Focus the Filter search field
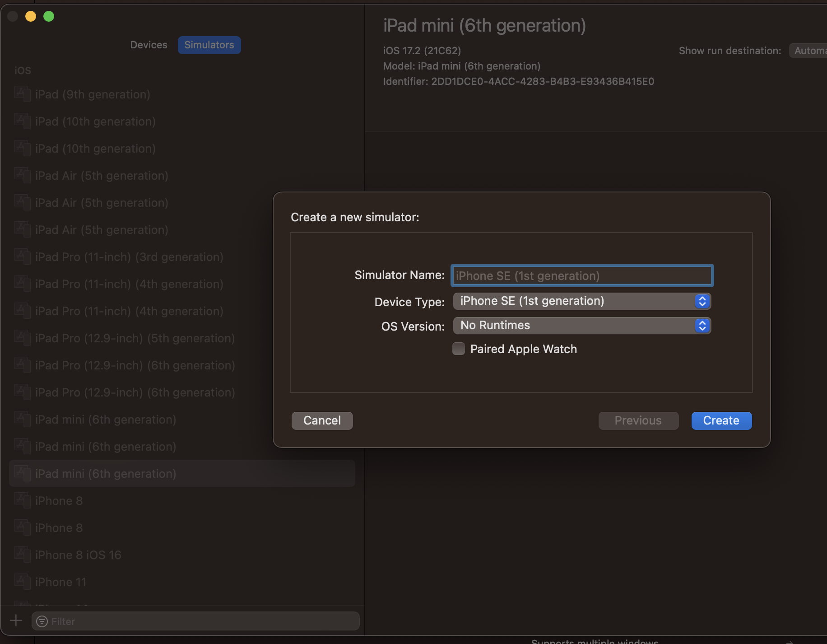 tap(195, 621)
